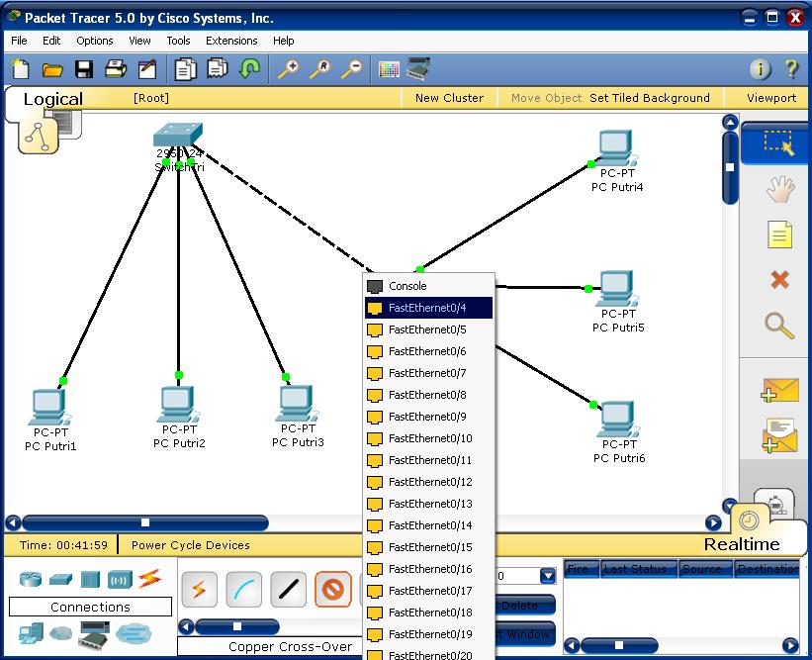Open the Edit menu
This screenshot has width=812, height=660.
coord(51,41)
